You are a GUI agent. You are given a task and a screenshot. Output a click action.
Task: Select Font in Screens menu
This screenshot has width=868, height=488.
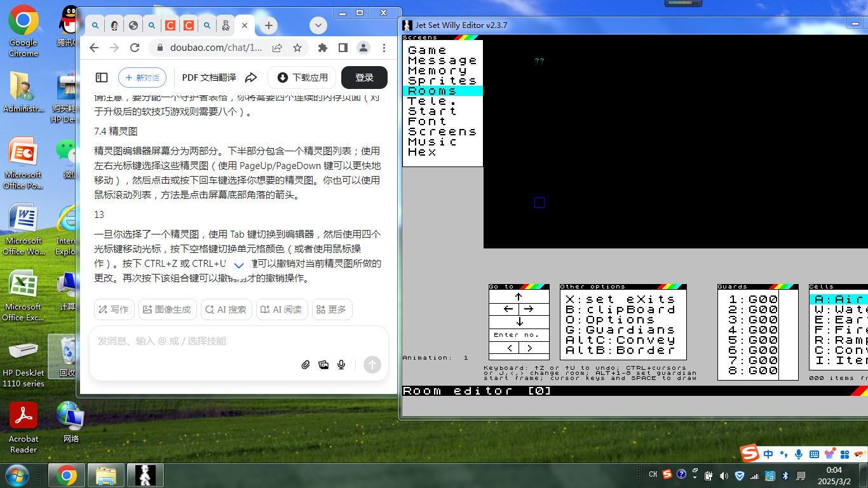(443, 121)
